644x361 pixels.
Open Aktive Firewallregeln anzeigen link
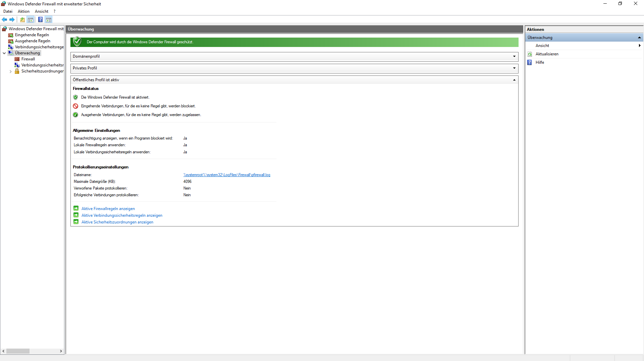coord(108,209)
